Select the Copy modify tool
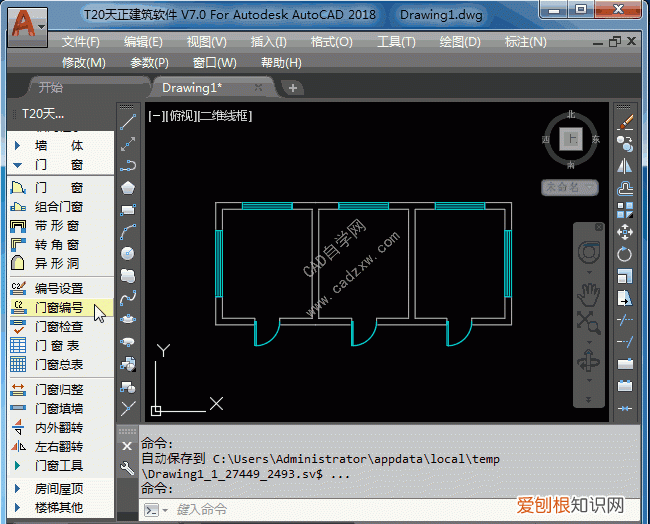Viewport: 650px width, 524px height. coord(625,144)
